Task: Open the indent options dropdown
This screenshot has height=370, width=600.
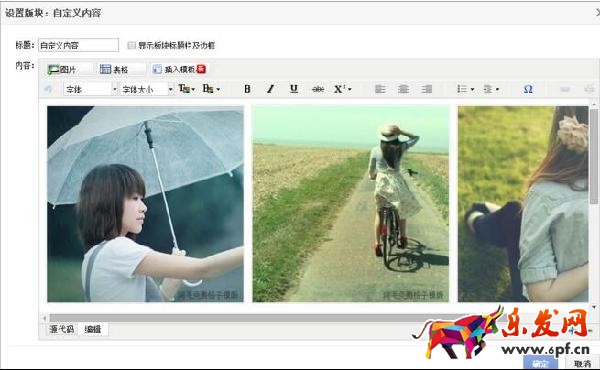Action: pos(491,89)
